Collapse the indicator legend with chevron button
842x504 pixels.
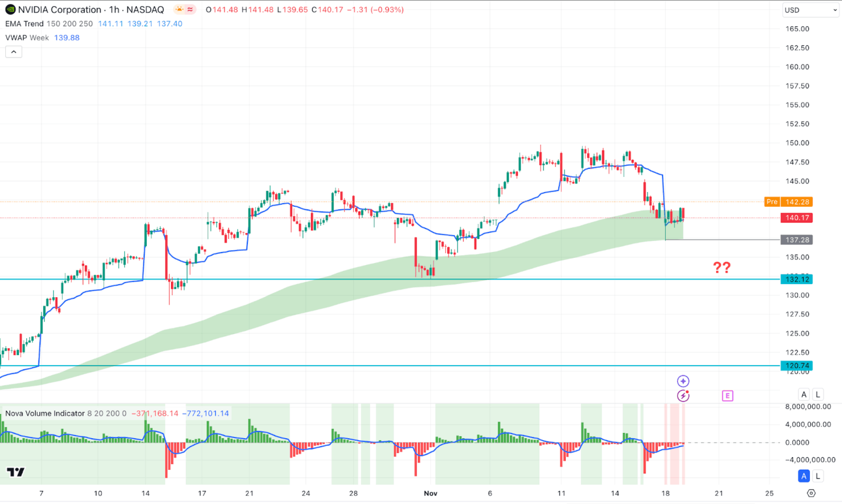(x=14, y=52)
